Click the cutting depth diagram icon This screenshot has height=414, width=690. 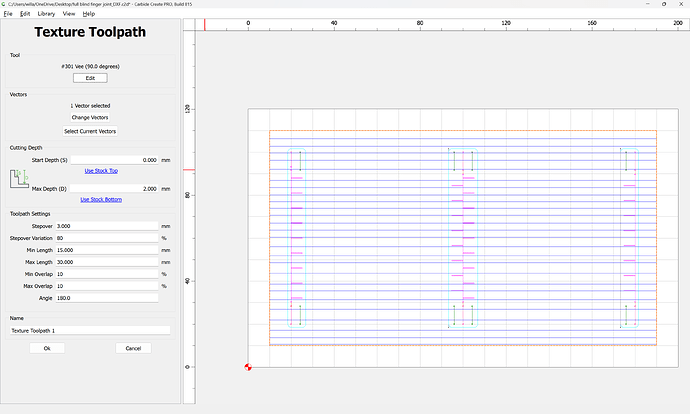point(19,179)
